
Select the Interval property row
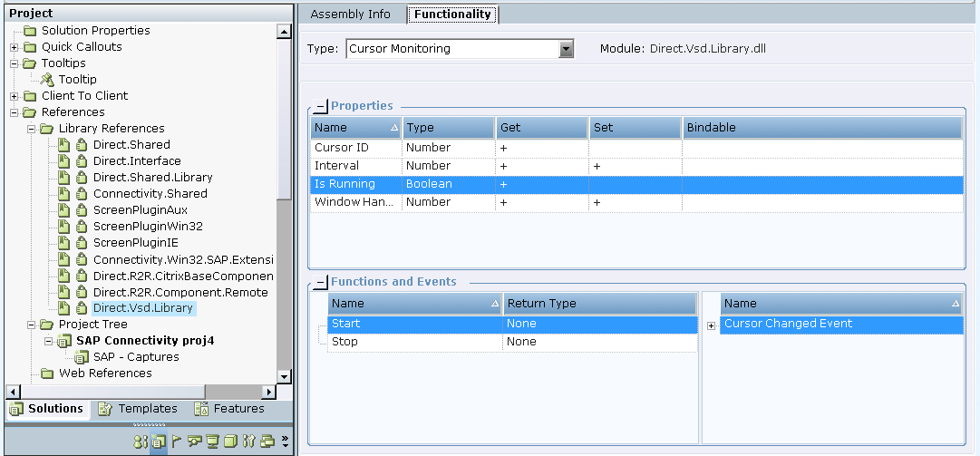(636, 166)
